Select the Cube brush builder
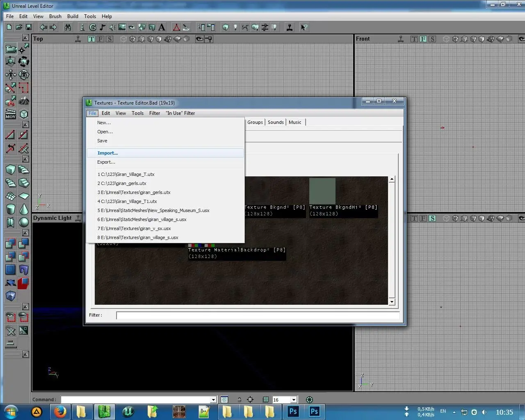This screenshot has height=420, width=525. point(11,169)
